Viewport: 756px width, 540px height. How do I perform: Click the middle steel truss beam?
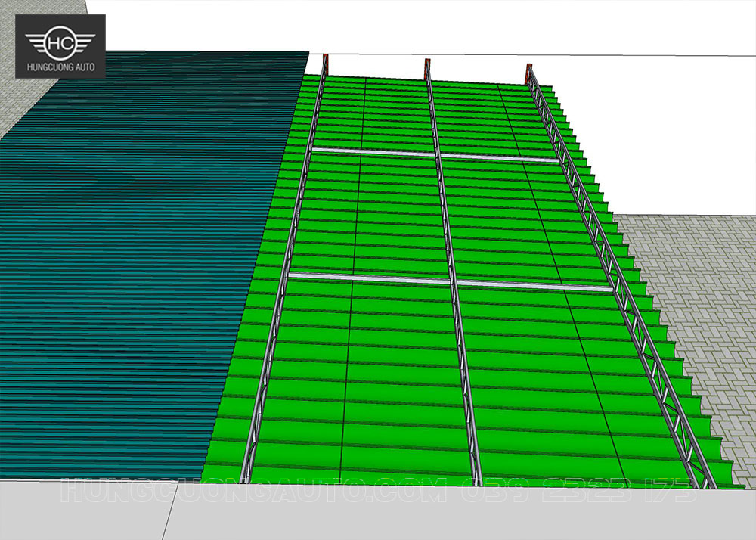click(451, 272)
